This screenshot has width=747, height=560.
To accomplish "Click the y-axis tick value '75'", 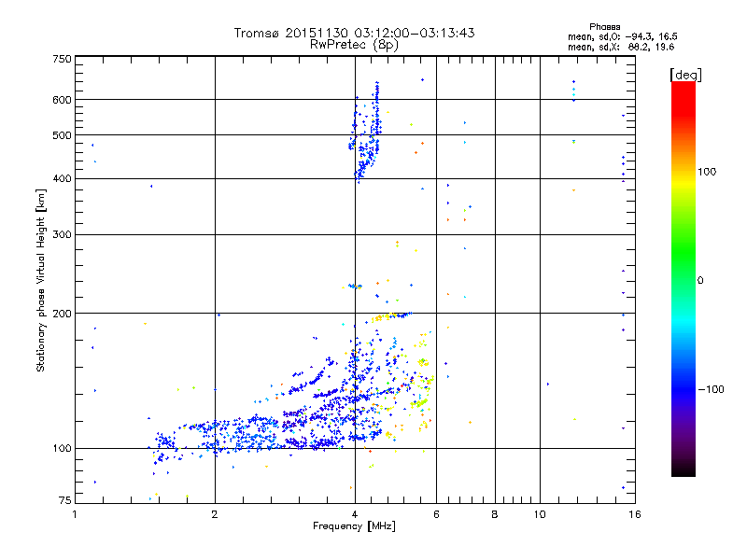I will (65, 500).
